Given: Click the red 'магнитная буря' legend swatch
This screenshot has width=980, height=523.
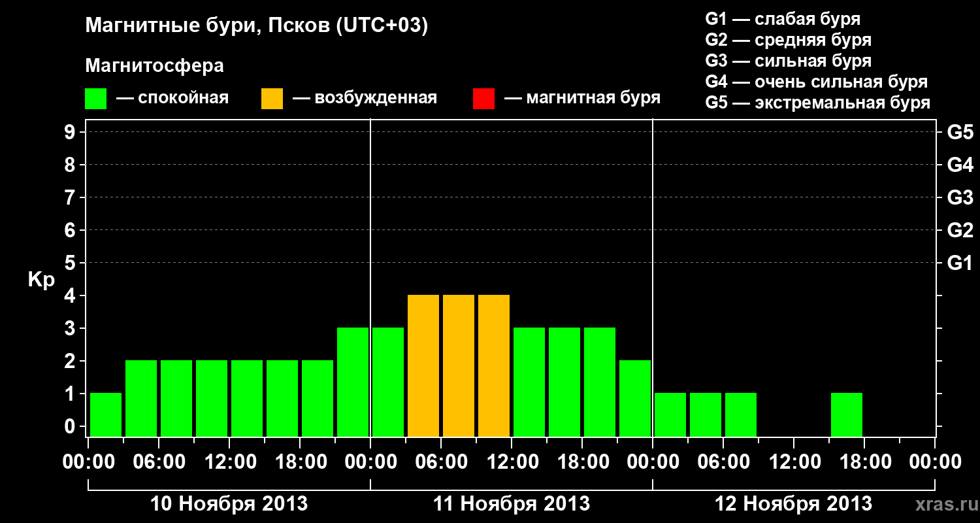Looking at the screenshot, I should pos(483,99).
